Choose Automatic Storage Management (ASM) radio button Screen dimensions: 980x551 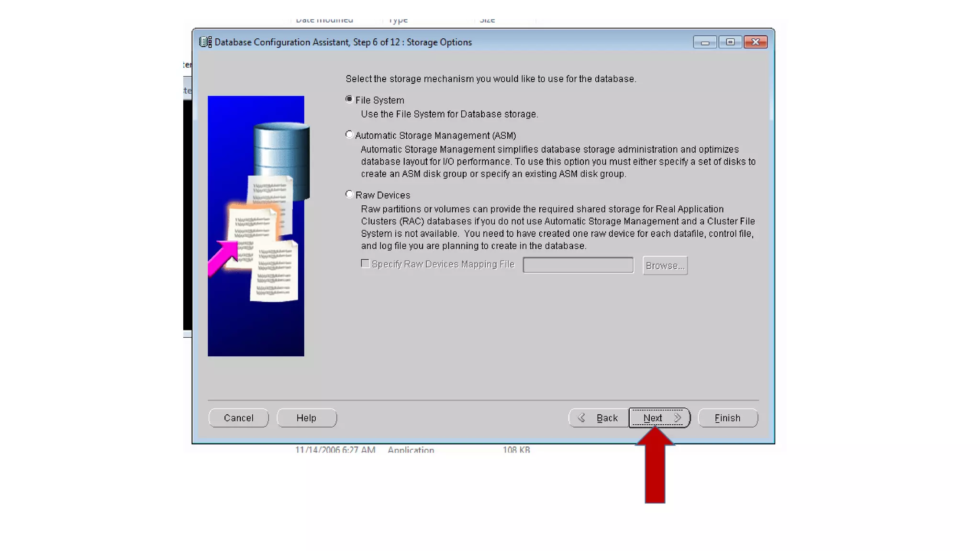(349, 135)
